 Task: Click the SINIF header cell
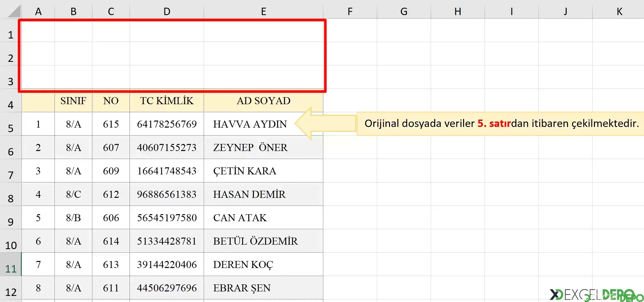coord(73,101)
